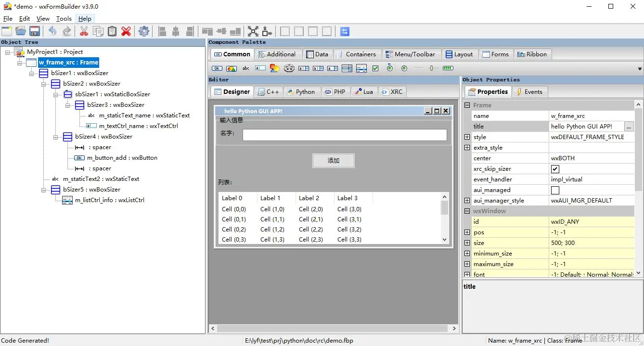Collapse the bSizer4 tree node

pyautogui.click(x=56, y=137)
